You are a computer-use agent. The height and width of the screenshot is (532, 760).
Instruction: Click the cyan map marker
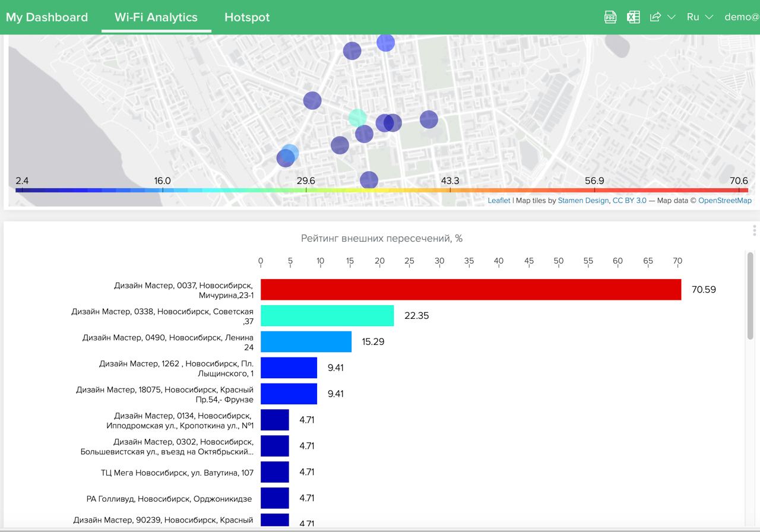(x=357, y=118)
